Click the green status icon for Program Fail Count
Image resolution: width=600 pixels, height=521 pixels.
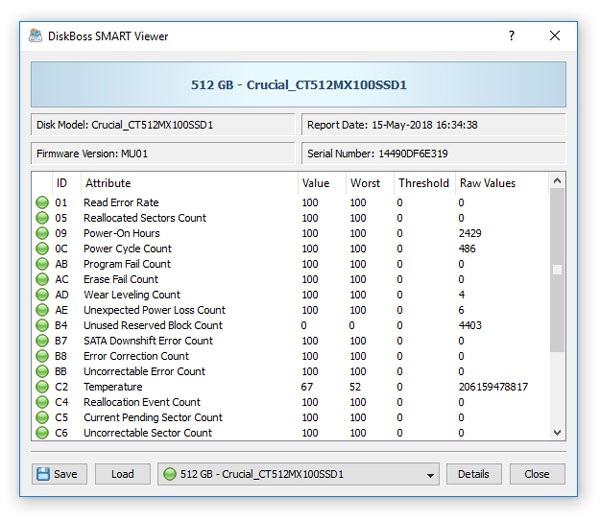pyautogui.click(x=42, y=264)
